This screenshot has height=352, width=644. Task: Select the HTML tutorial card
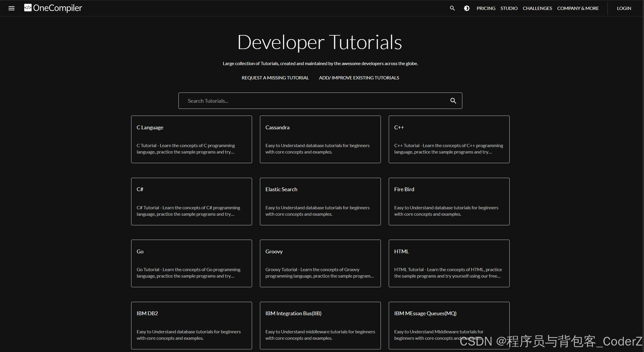click(x=449, y=263)
